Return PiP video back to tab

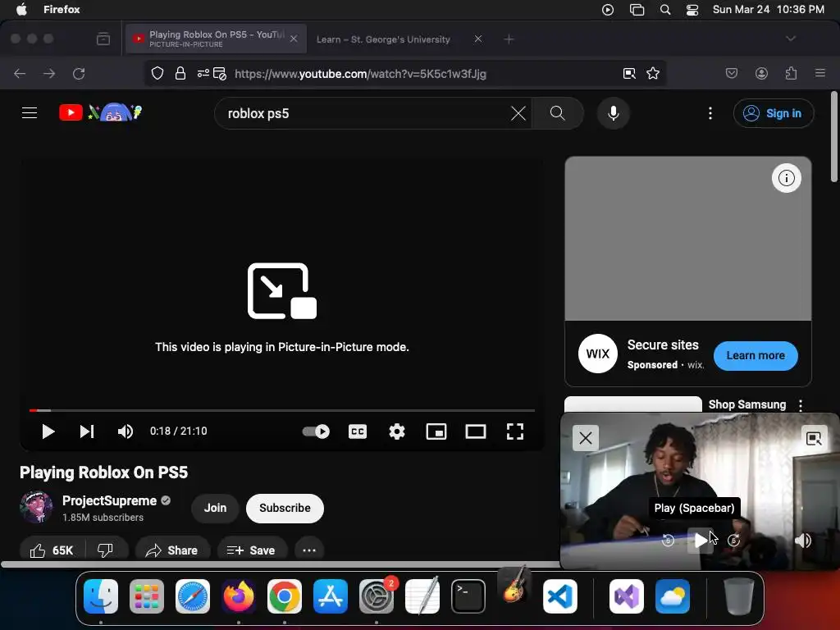[x=814, y=439]
